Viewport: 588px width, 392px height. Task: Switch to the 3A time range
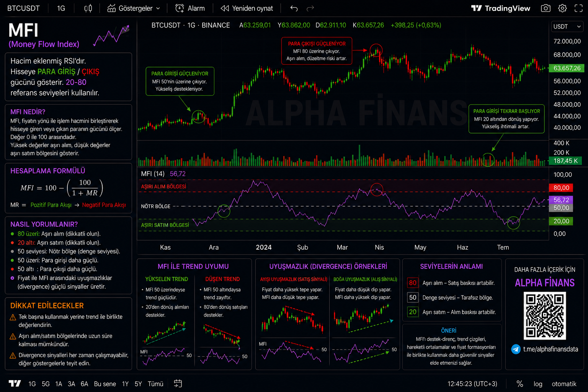tap(72, 384)
